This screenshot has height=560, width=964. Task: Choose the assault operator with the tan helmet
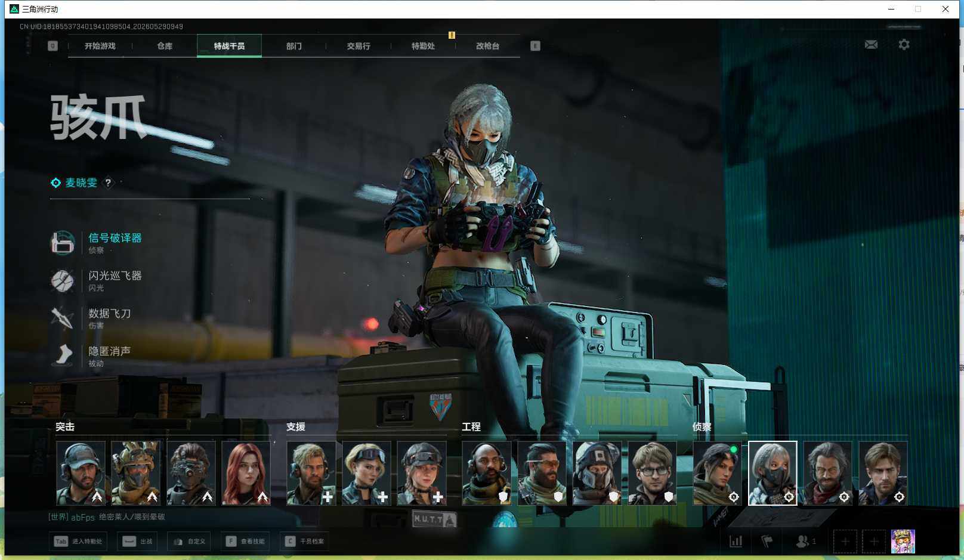[x=135, y=473]
